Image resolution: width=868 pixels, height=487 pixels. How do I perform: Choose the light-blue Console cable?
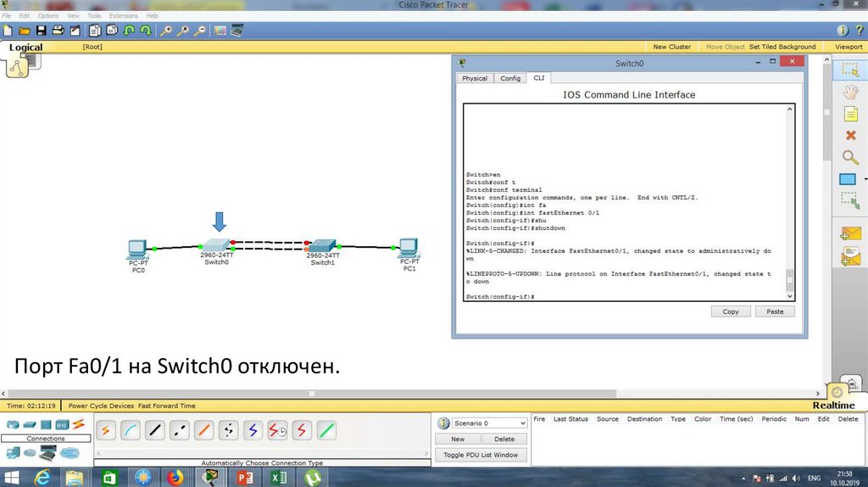[x=130, y=430]
